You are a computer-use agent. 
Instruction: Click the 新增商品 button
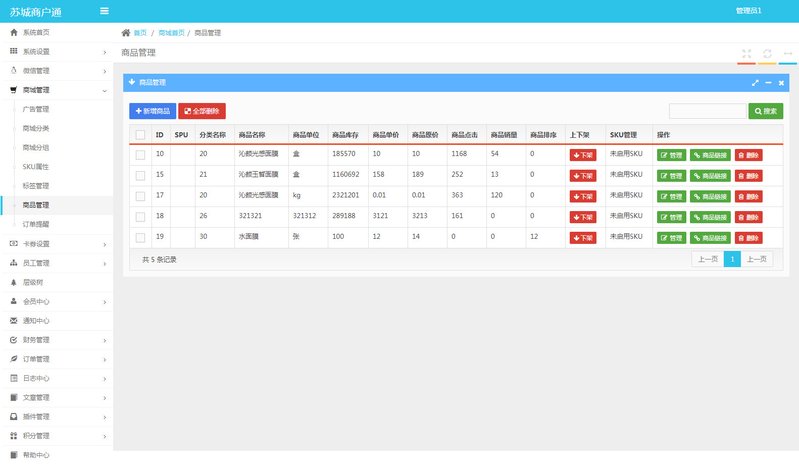[x=152, y=111]
